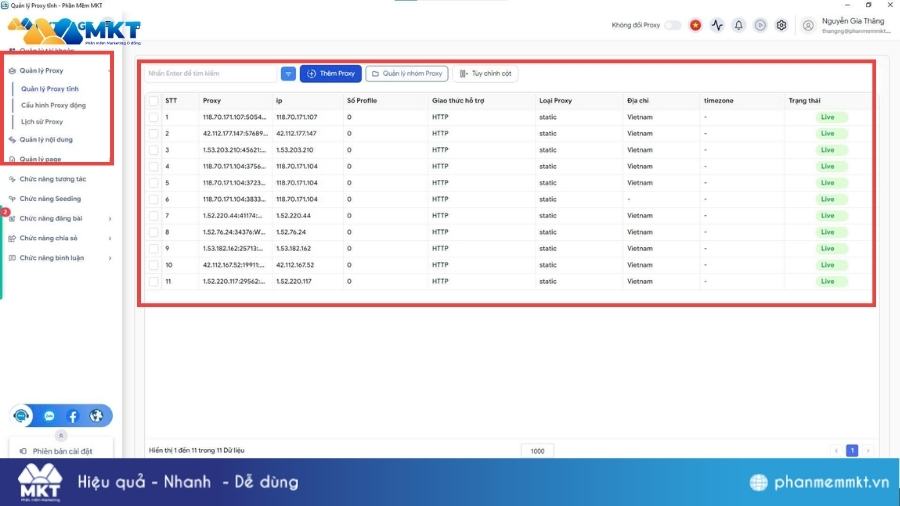Screen dimensions: 900x506
Task: Open the website globe icon
Action: click(x=96, y=416)
